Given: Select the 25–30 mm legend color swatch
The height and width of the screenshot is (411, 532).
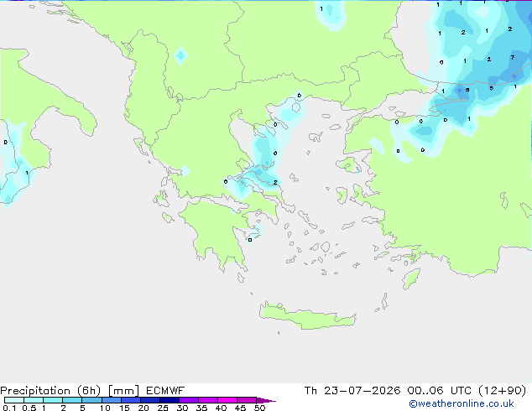Looking at the screenshot, I should (x=170, y=400).
